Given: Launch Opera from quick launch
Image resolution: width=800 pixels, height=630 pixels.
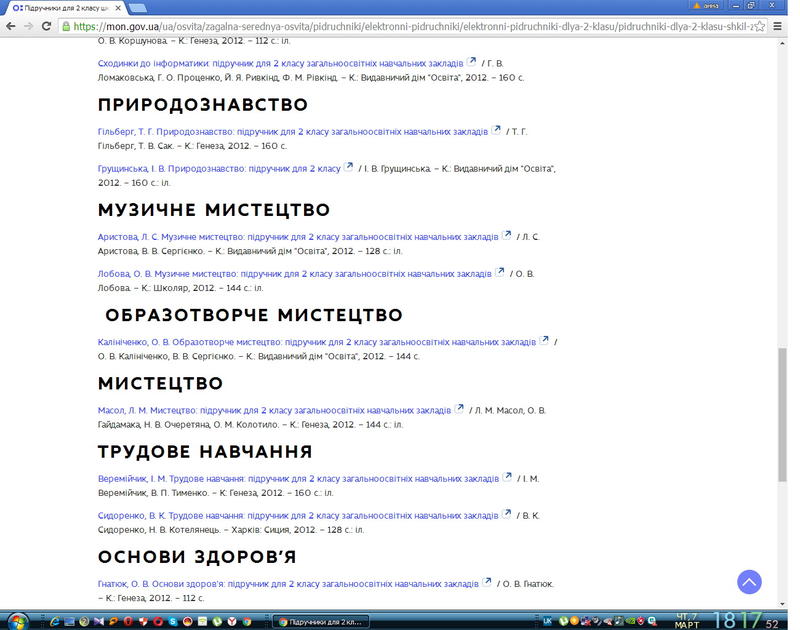Looking at the screenshot, I should pos(158,621).
